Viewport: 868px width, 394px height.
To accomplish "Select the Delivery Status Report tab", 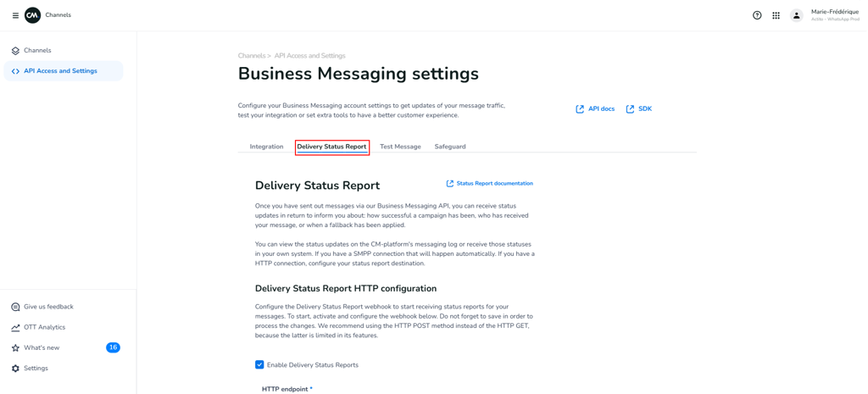I will click(x=331, y=147).
